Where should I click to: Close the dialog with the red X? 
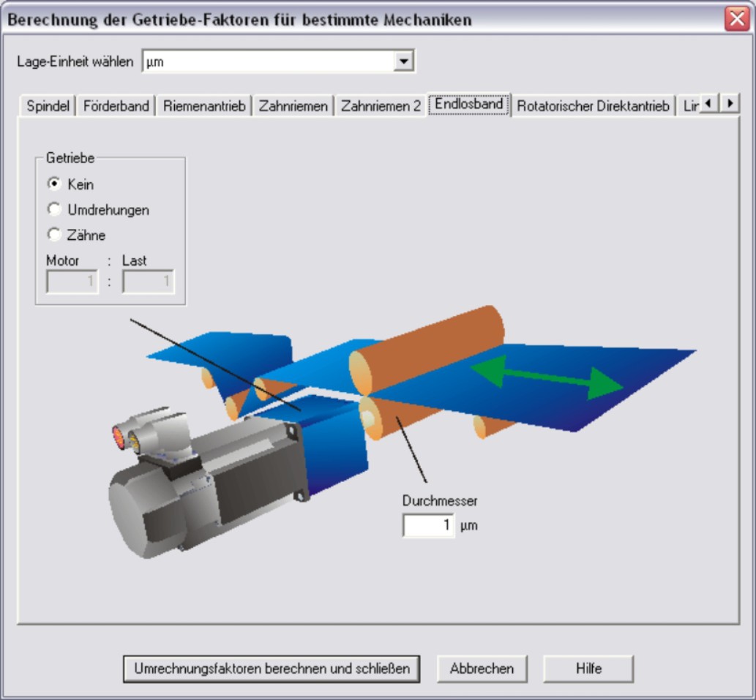coord(736,19)
